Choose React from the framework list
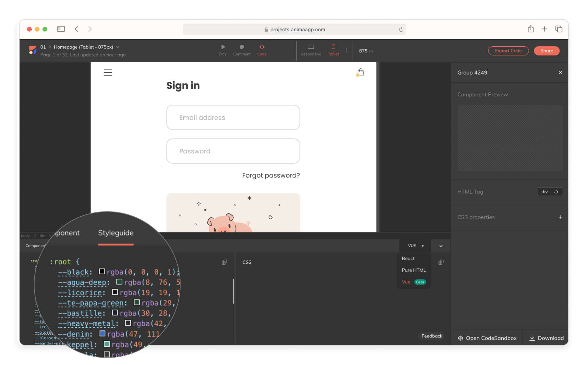The image size is (588, 365). 408,259
